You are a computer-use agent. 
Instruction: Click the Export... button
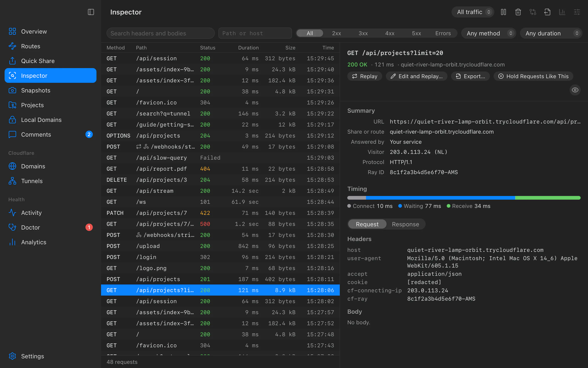[x=470, y=76]
